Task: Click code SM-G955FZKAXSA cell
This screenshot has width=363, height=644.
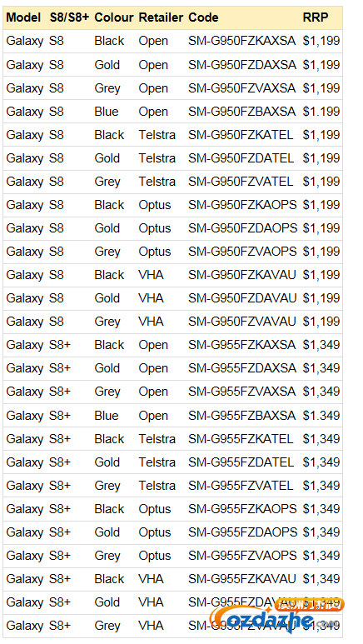Action: pyautogui.click(x=242, y=345)
